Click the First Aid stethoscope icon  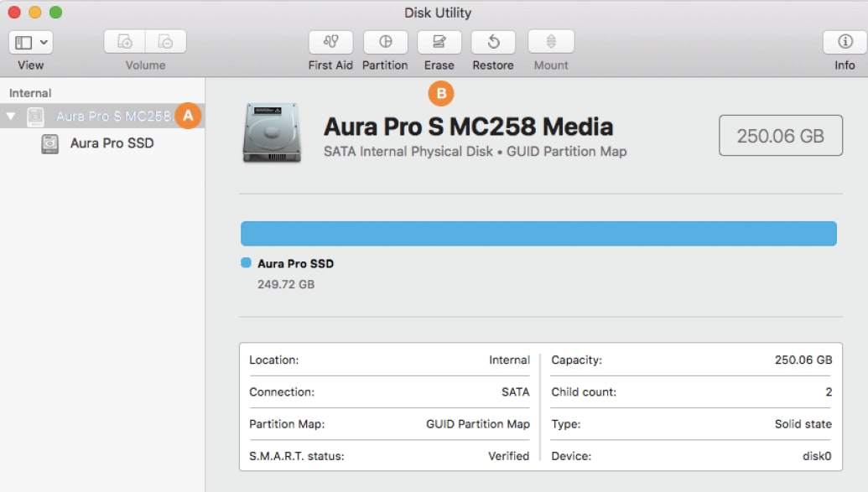click(330, 42)
